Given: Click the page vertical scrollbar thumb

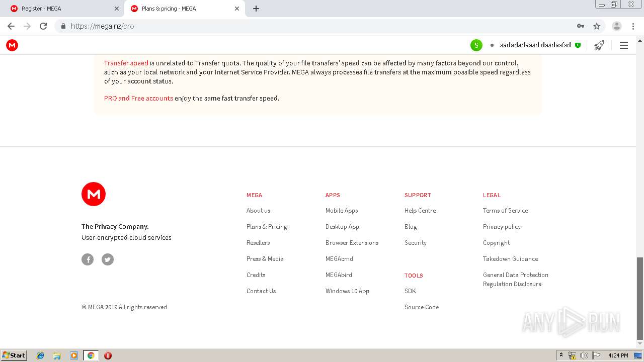Looking at the screenshot, I should [640, 298].
